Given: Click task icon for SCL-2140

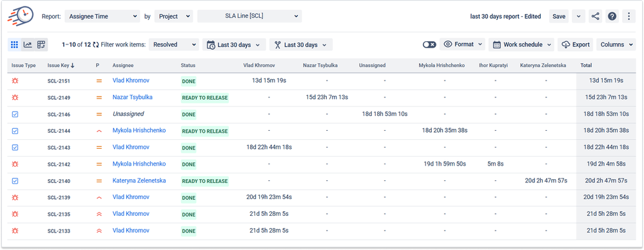Looking at the screenshot, I should (x=15, y=180).
